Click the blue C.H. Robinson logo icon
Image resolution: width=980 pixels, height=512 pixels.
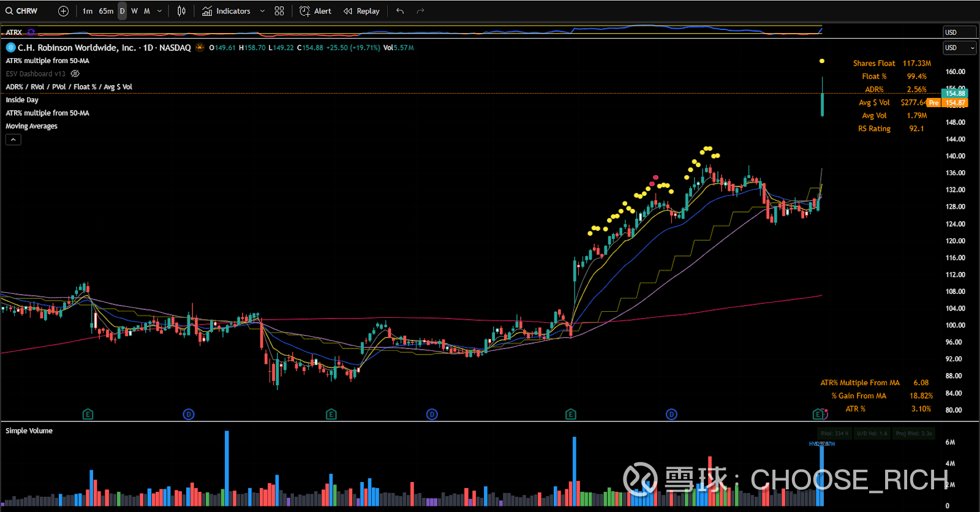click(x=10, y=47)
